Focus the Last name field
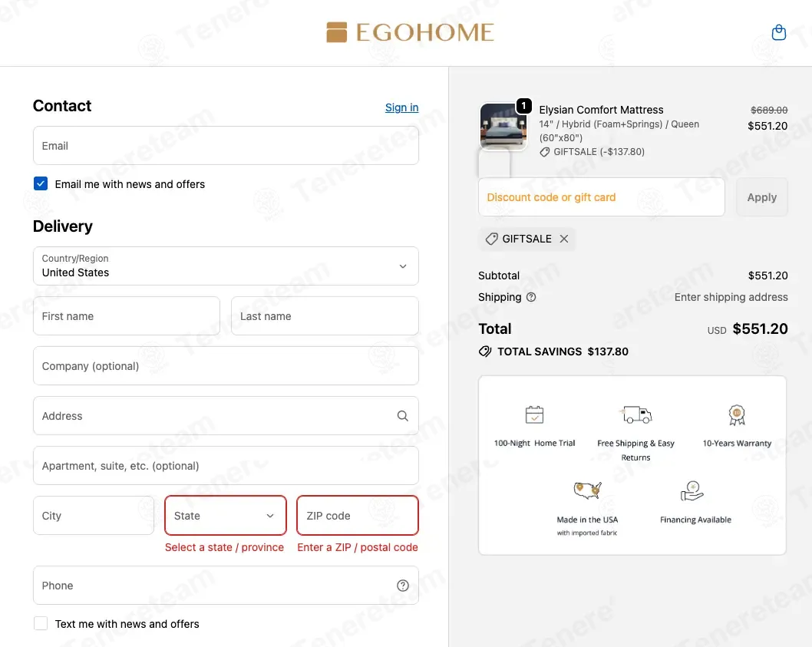The height and width of the screenshot is (647, 812). (x=325, y=316)
